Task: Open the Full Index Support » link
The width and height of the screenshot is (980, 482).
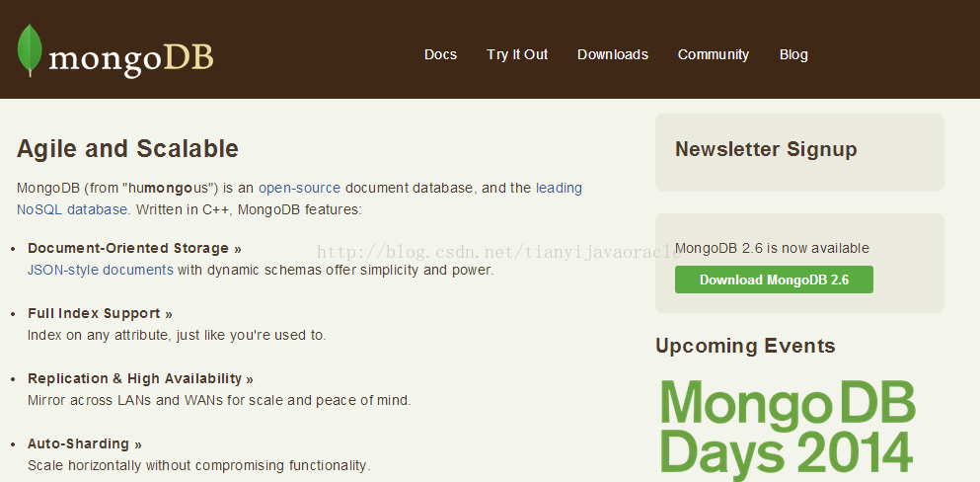Action: 100,313
